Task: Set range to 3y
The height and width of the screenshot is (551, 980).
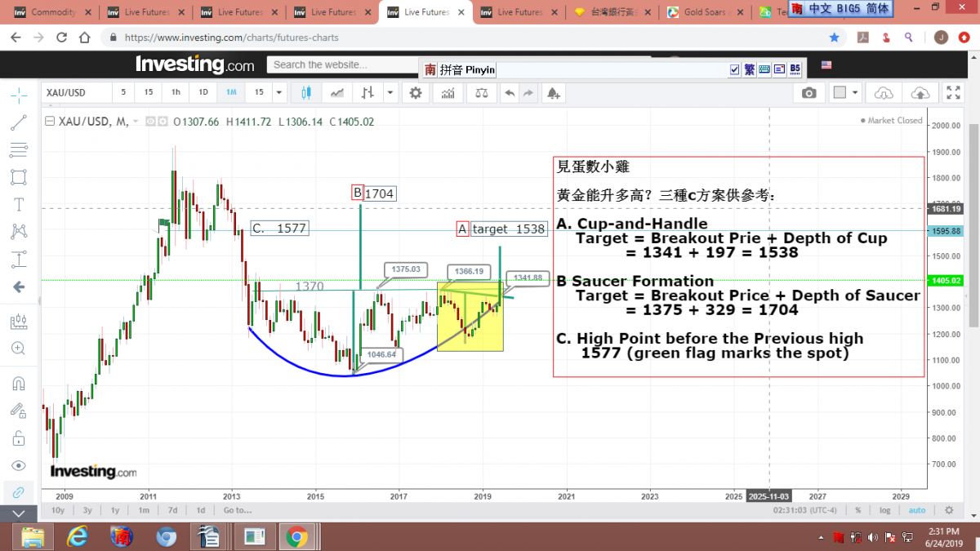Action: [87, 510]
